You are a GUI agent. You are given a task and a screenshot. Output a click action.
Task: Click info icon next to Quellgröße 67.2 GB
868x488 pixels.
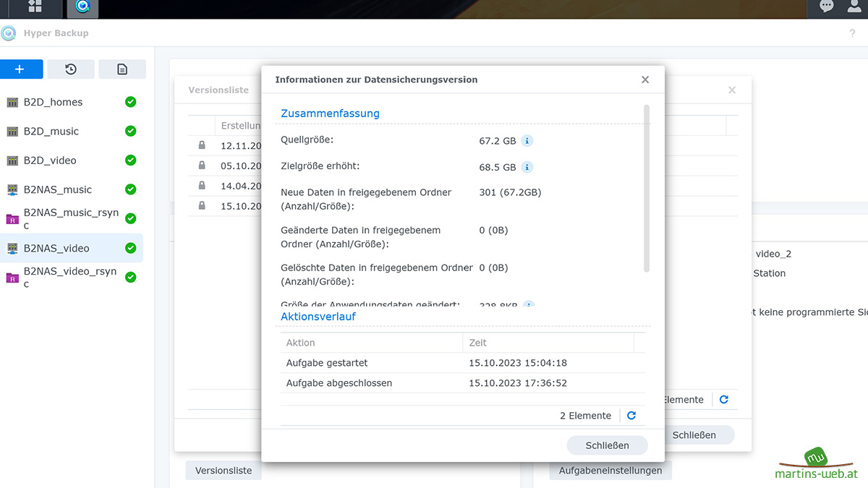[527, 141]
